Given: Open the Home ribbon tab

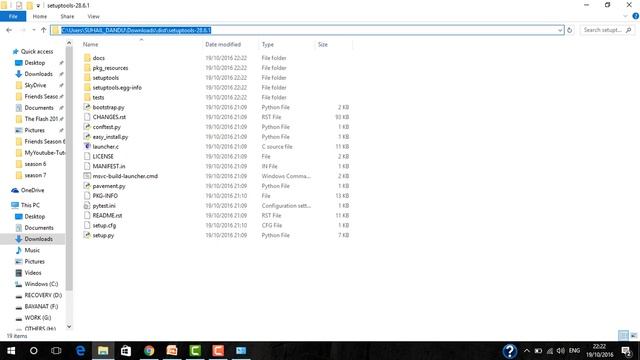Looking at the screenshot, I should click(40, 16).
